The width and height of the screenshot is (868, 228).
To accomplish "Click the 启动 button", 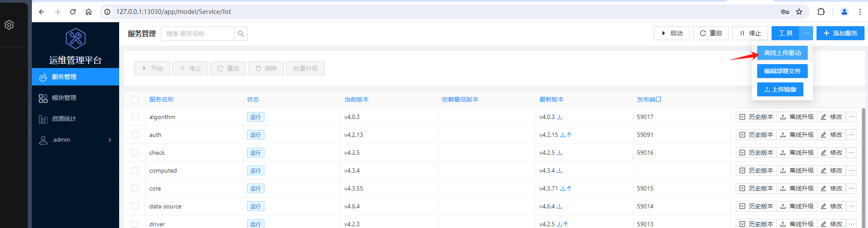I will click(672, 33).
